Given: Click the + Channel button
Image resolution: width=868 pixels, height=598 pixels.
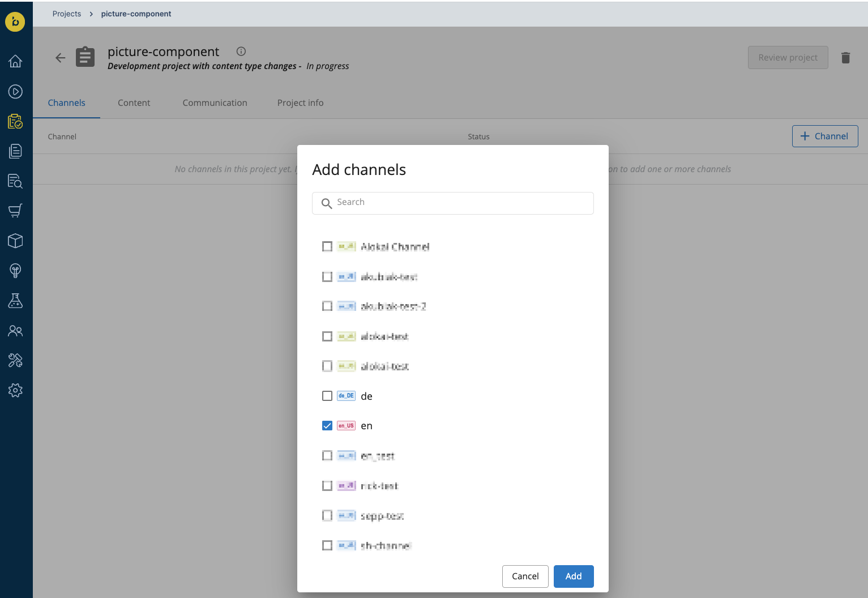Looking at the screenshot, I should (x=825, y=136).
